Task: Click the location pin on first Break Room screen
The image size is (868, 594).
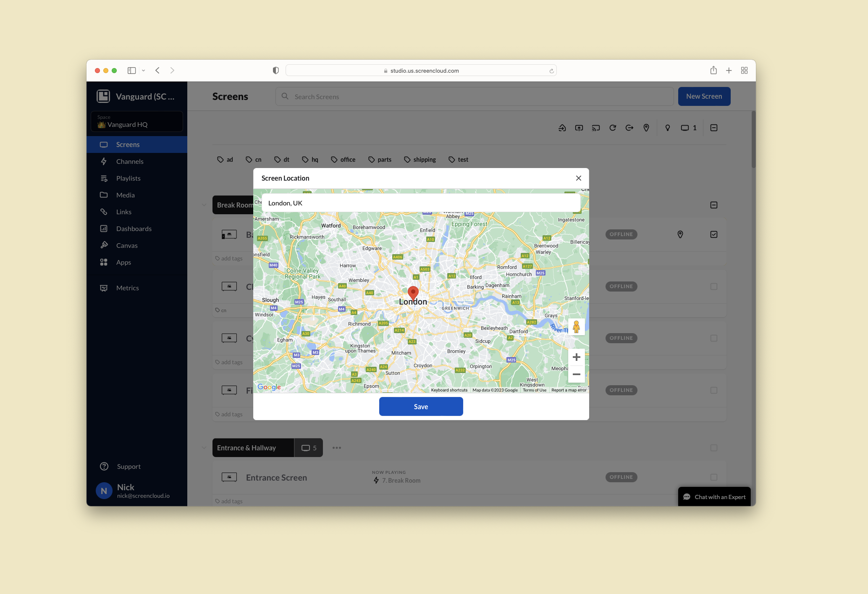Action: (680, 234)
